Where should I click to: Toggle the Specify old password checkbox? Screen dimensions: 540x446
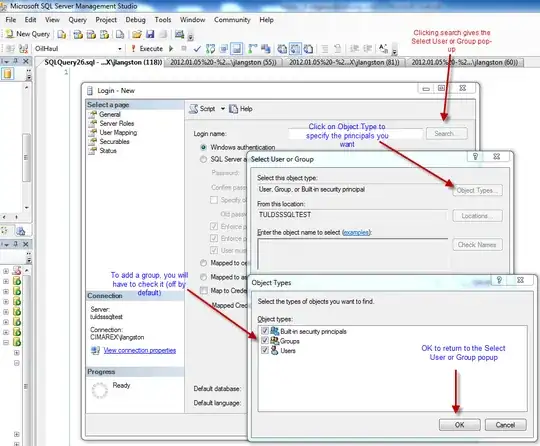(x=214, y=200)
